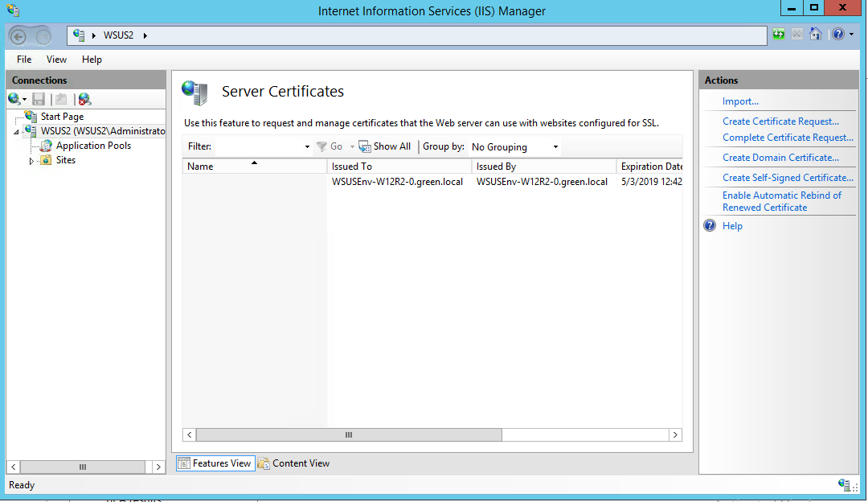Click the Sites folder icon
Viewport: 868px width, 502px height.
[x=46, y=160]
